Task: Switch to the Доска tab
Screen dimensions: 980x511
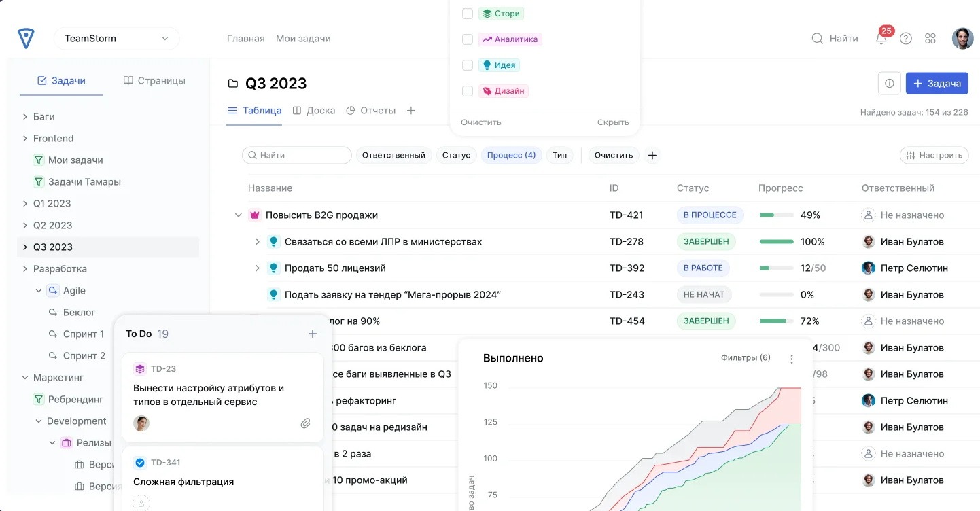Action: pos(314,110)
